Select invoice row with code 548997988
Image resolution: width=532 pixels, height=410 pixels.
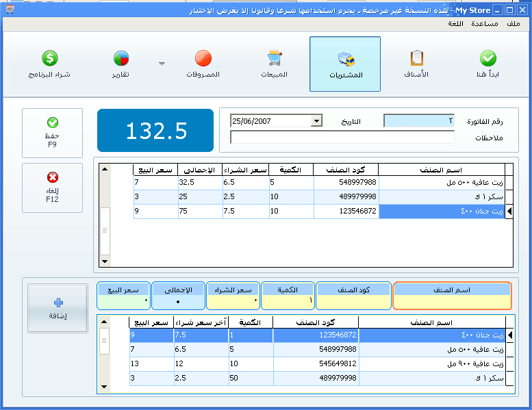click(319, 183)
